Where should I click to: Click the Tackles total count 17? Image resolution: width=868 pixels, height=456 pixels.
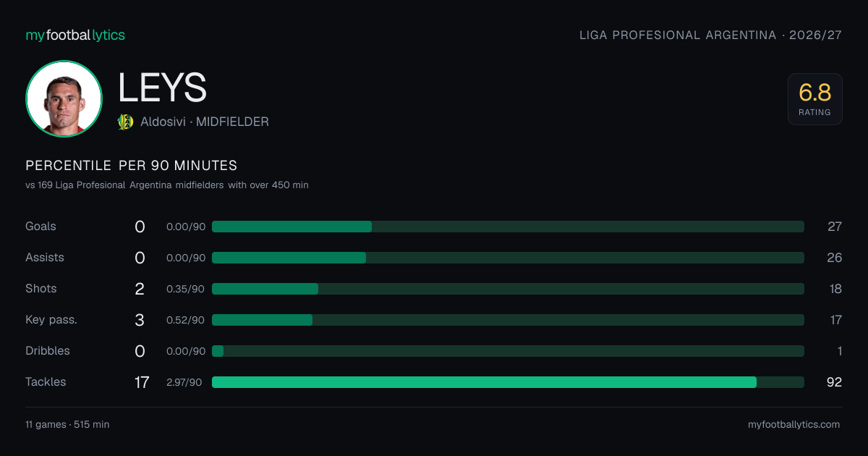(142, 382)
